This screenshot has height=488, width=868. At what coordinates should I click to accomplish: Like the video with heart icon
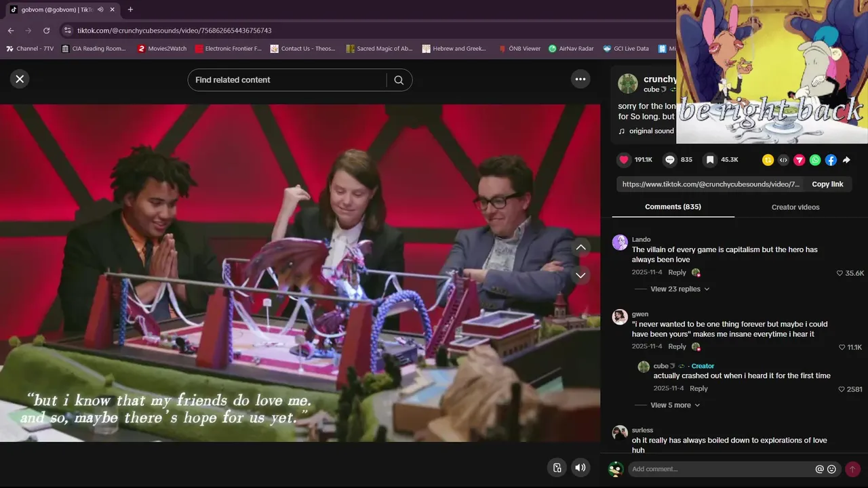pos(624,160)
